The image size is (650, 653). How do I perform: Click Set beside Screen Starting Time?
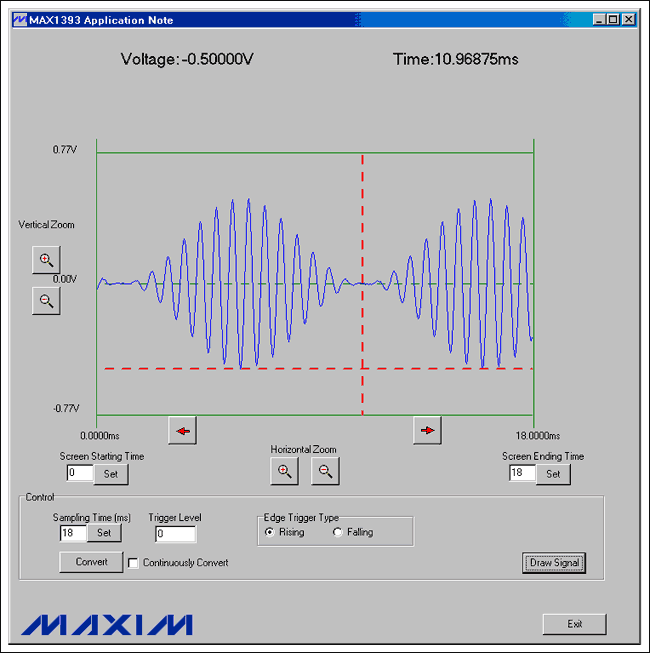pos(111,474)
